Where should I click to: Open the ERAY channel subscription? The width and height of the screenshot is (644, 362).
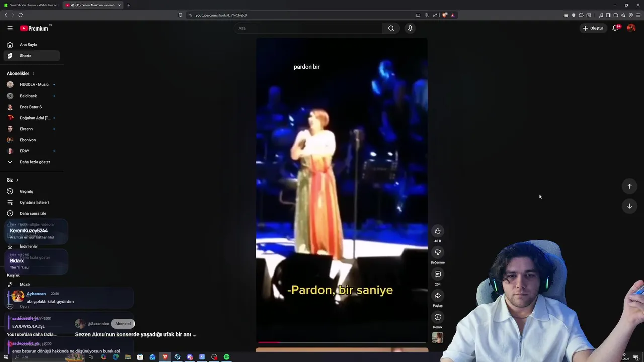(x=32, y=151)
